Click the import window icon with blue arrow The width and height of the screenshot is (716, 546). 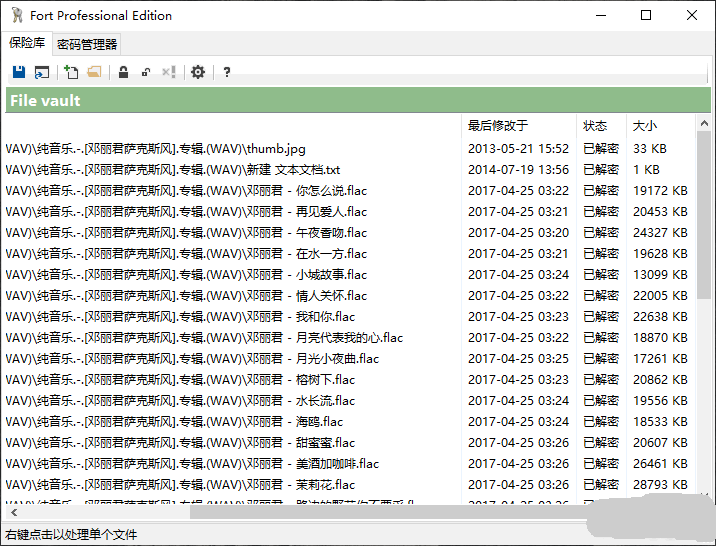pyautogui.click(x=42, y=72)
